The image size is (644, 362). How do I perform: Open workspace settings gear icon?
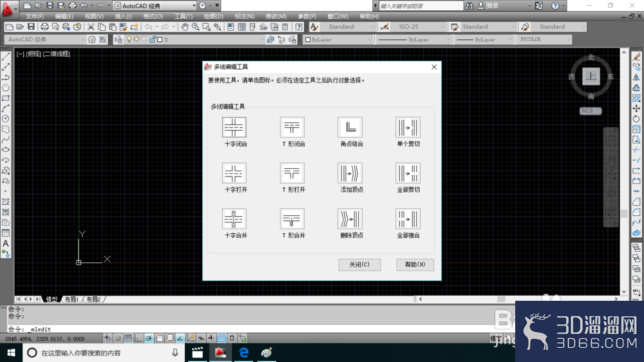(x=91, y=39)
